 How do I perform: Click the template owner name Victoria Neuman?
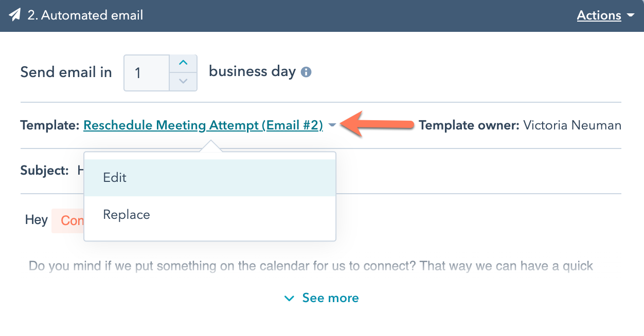click(572, 125)
